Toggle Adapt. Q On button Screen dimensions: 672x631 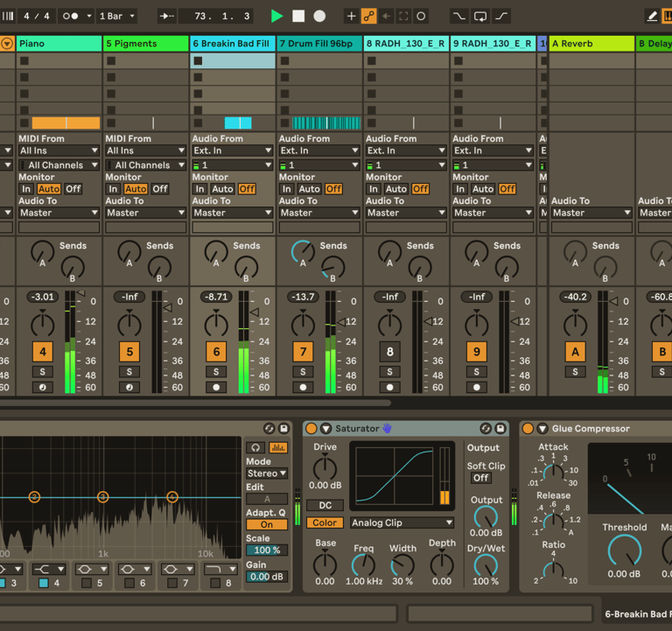(x=267, y=525)
